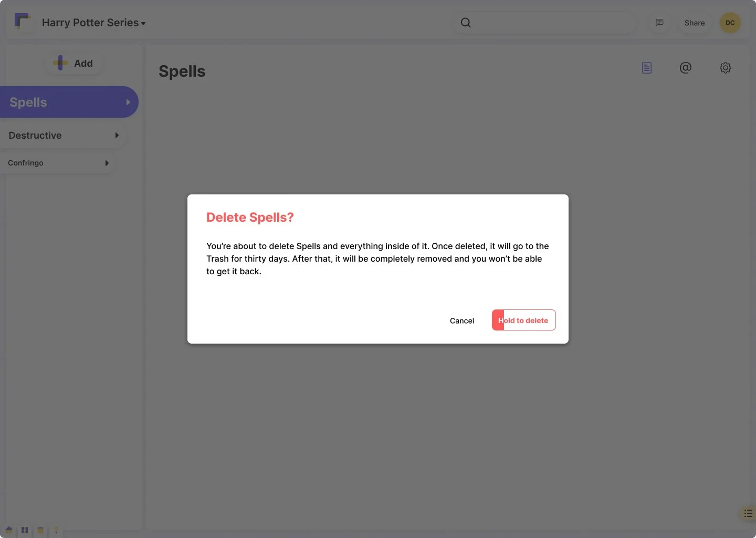The height and width of the screenshot is (538, 756).
Task: Open the comments chat icon
Action: pyautogui.click(x=659, y=23)
